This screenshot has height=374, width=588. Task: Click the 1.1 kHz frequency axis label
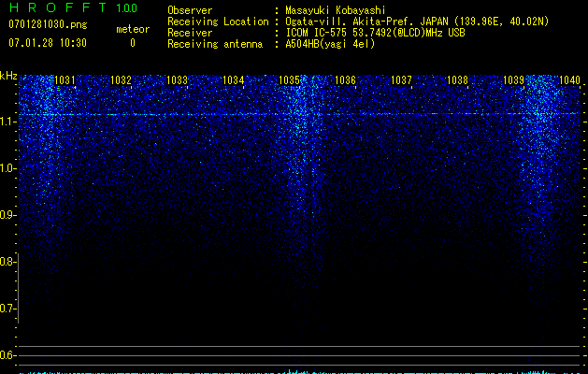coord(7,122)
